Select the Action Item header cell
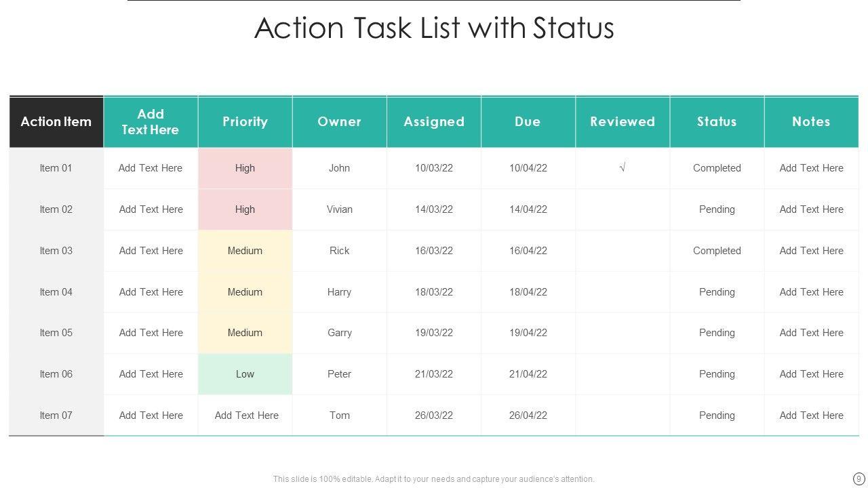 pos(56,122)
